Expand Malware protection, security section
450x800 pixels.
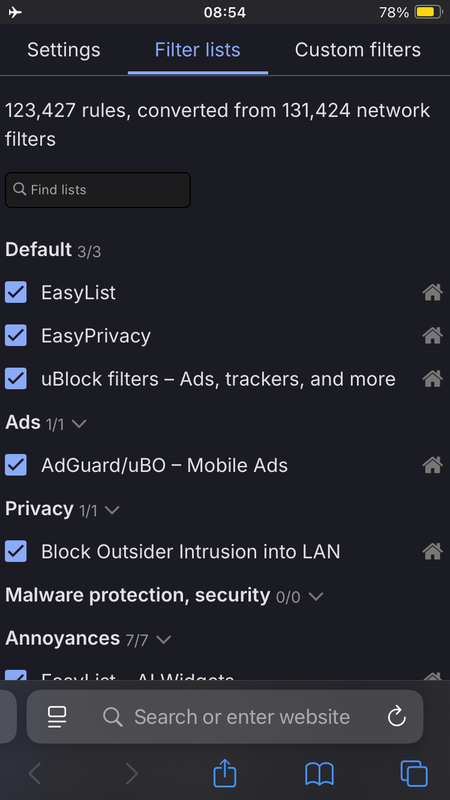point(316,596)
